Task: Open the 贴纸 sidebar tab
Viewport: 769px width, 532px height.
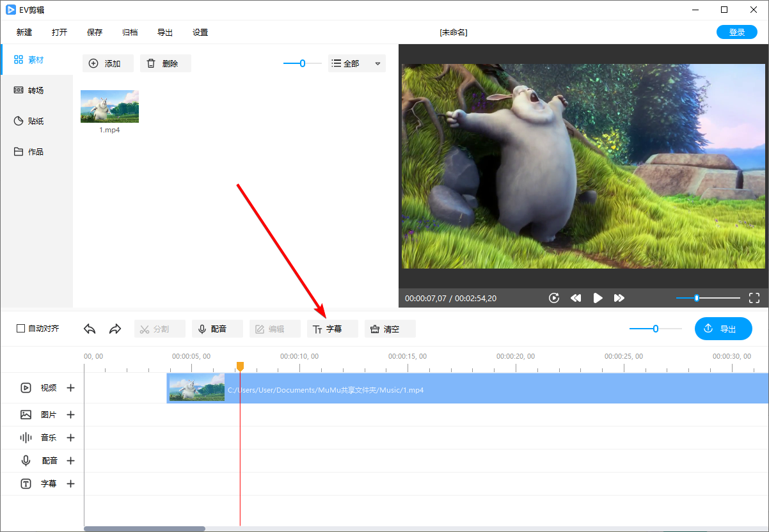Action: click(x=36, y=121)
